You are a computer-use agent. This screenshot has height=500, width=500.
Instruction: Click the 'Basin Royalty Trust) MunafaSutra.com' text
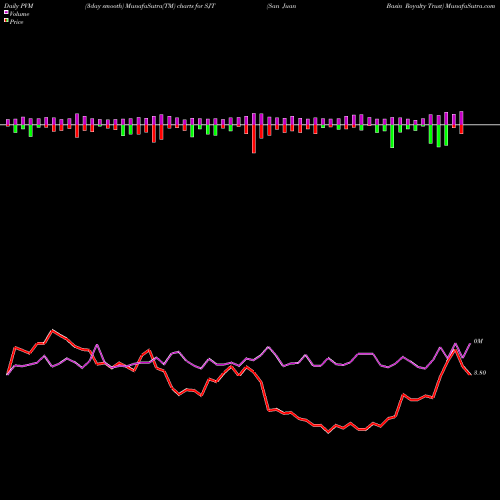(x=441, y=6)
